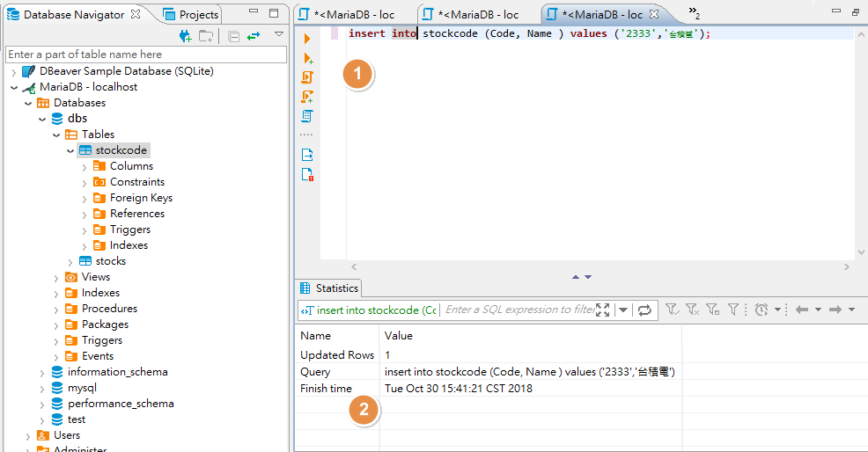The image size is (868, 452).
Task: Open Navigator view menu triangle
Action: click(x=279, y=34)
